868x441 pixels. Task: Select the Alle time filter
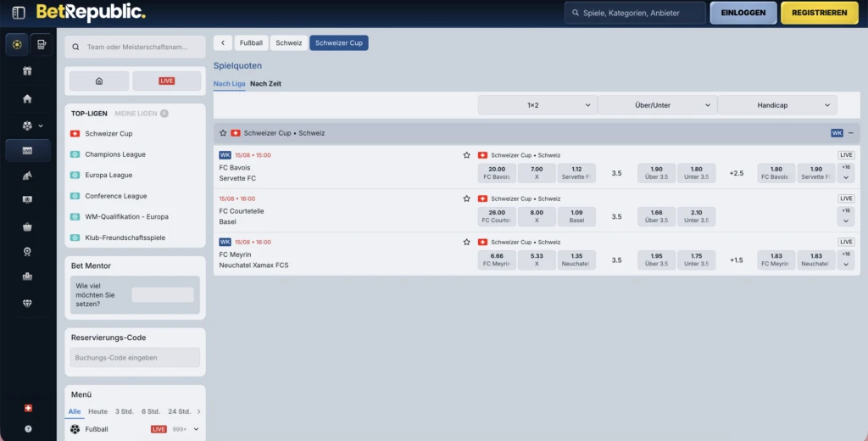pyautogui.click(x=75, y=411)
